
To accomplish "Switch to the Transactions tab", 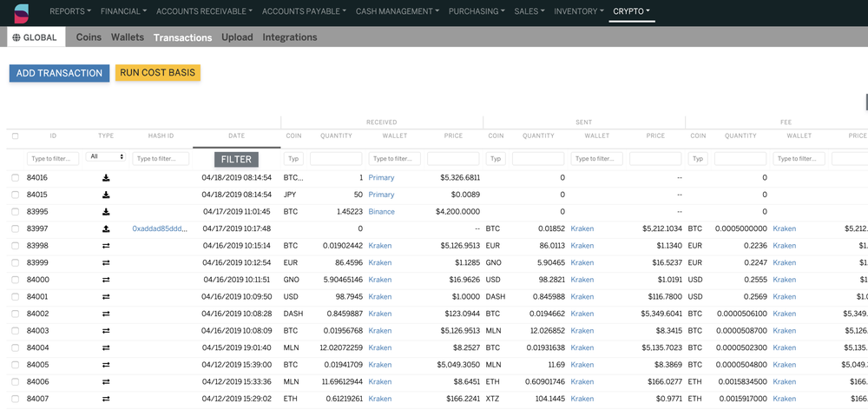I will pos(182,37).
